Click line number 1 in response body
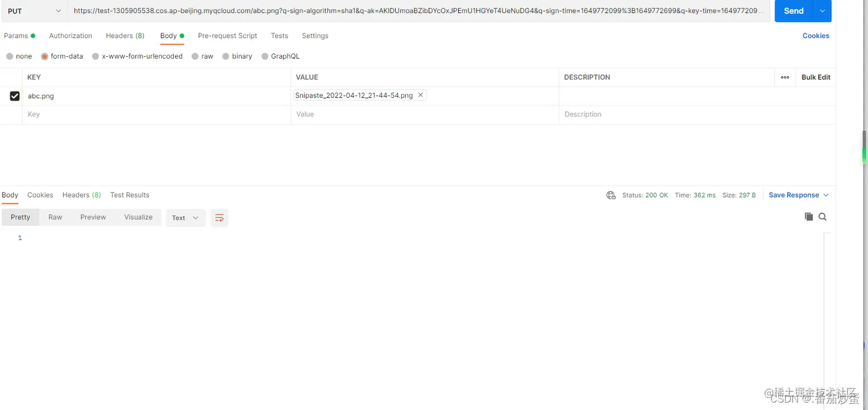The width and height of the screenshot is (868, 410). [x=20, y=238]
